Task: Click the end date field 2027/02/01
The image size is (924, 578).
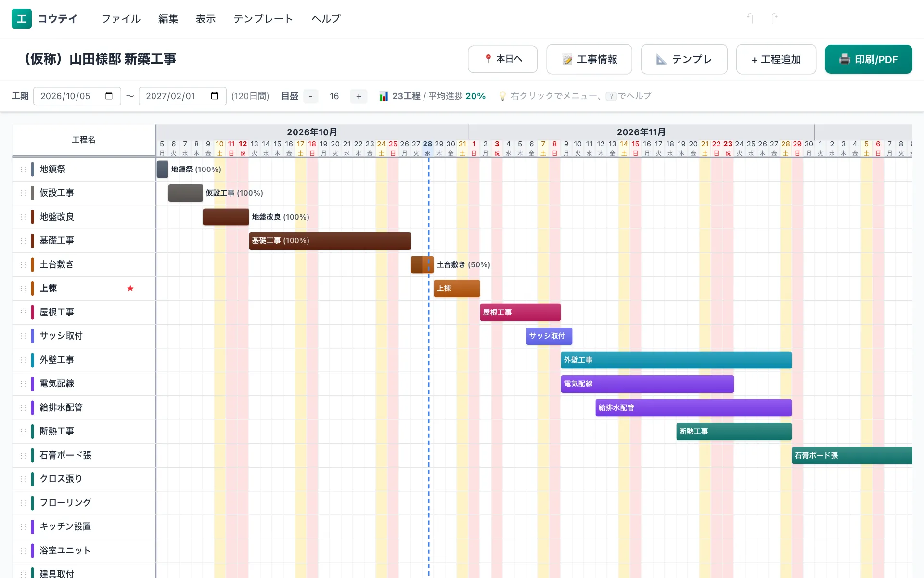Action: [182, 96]
